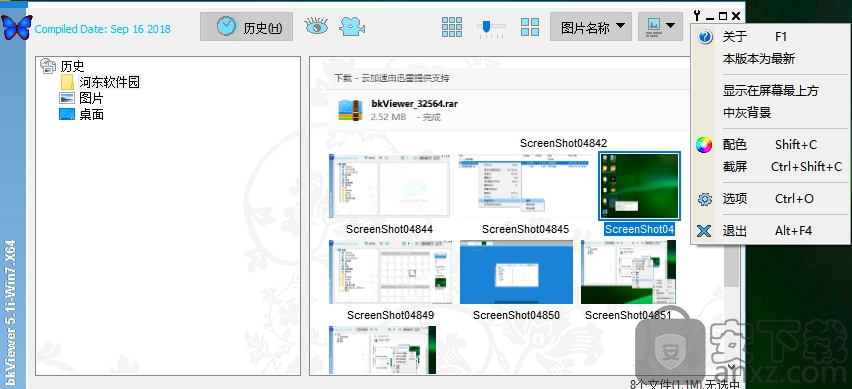This screenshot has height=389, width=852.
Task: Select the 历史 root tree node
Action: point(72,66)
